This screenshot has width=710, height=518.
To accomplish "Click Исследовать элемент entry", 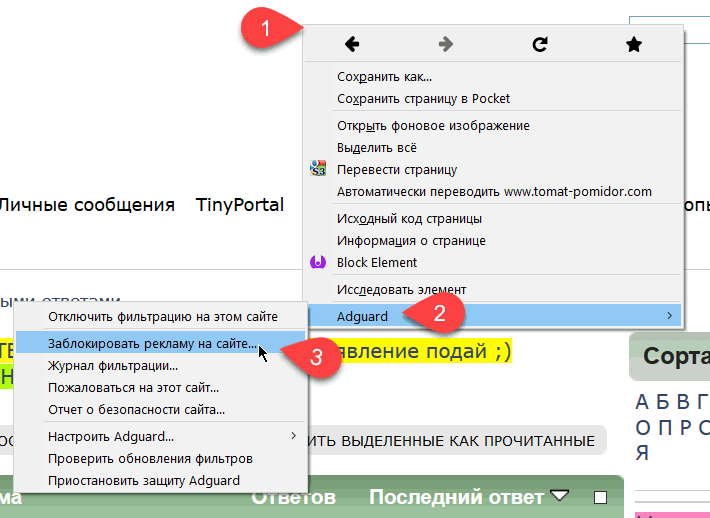I will (x=401, y=290).
